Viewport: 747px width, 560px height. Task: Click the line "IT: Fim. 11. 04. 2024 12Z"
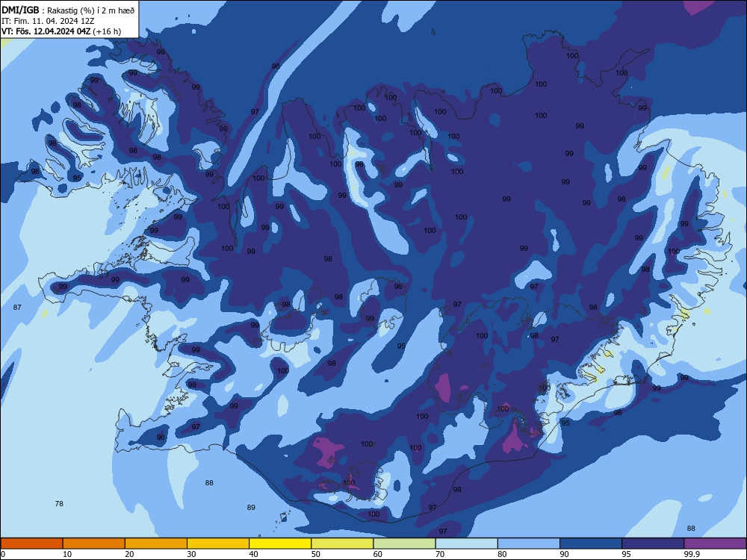[x=48, y=21]
